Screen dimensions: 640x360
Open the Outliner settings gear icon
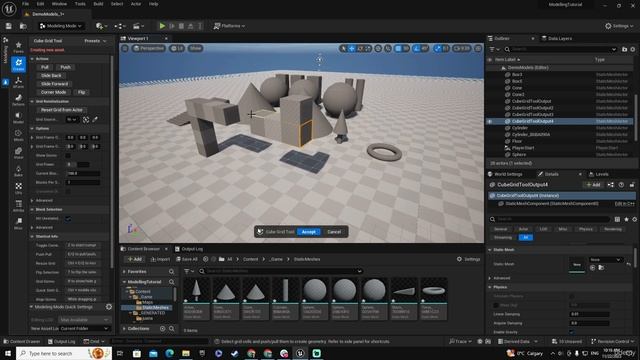633,49
